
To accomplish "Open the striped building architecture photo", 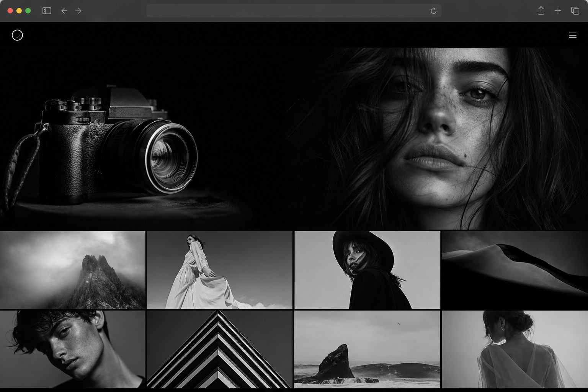I will (220, 350).
